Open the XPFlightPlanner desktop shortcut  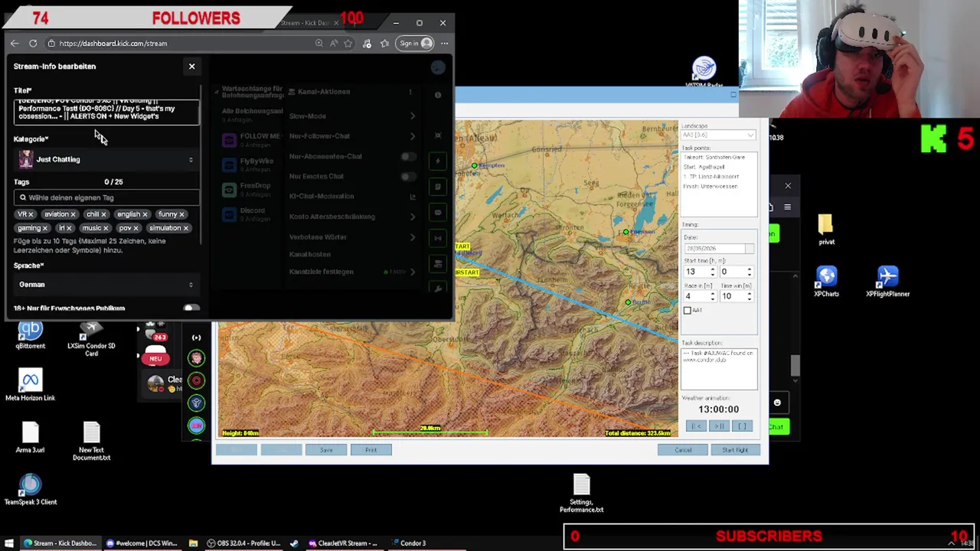point(887,281)
